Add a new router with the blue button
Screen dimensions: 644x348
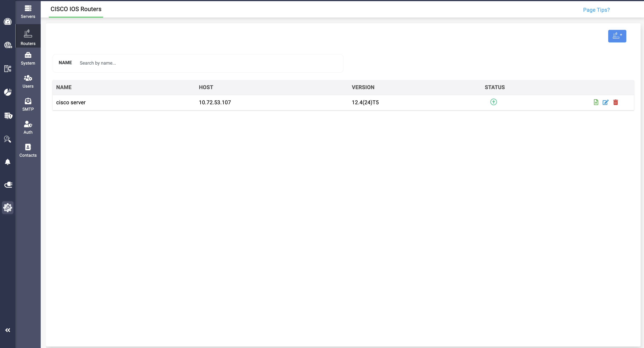(x=617, y=36)
